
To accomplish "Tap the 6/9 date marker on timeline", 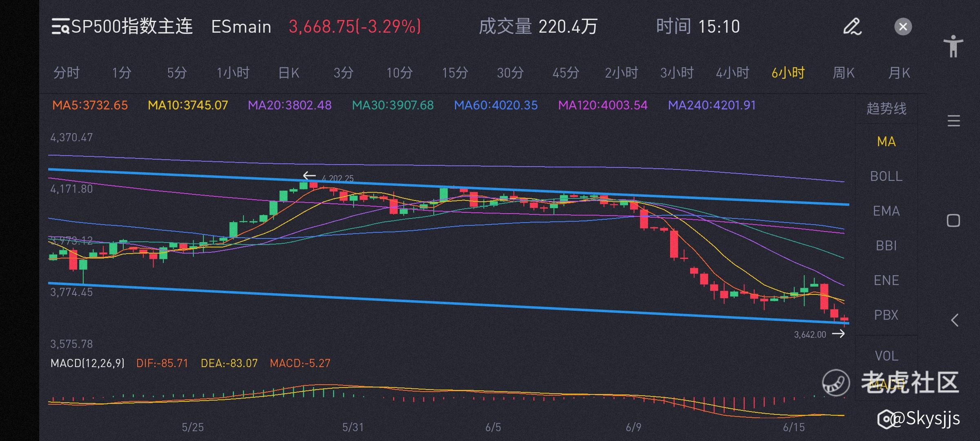I will 633,428.
